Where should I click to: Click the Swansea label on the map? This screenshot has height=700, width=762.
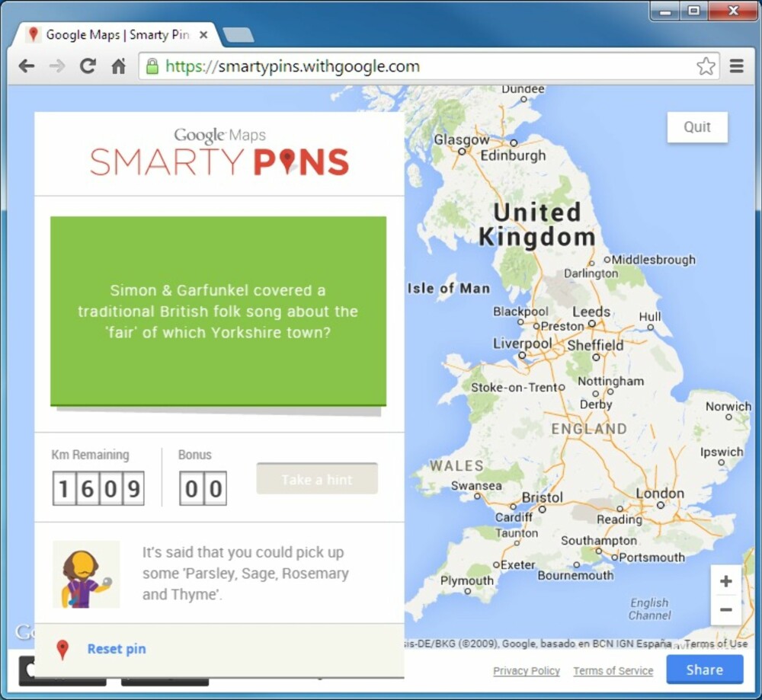(x=476, y=485)
